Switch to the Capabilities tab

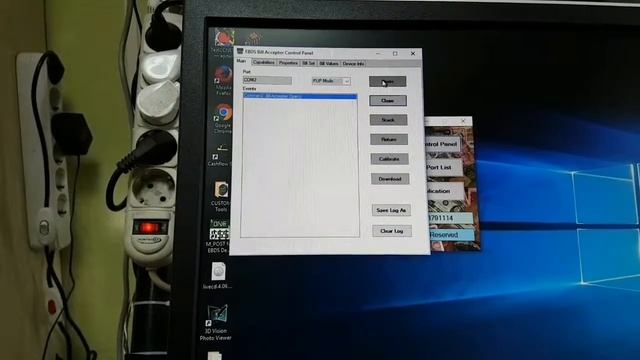(x=264, y=62)
